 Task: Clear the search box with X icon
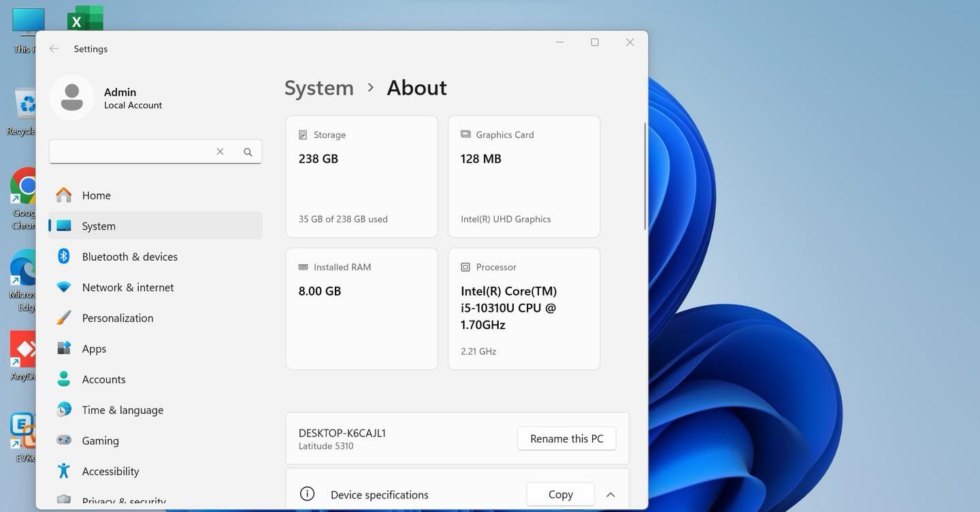220,152
